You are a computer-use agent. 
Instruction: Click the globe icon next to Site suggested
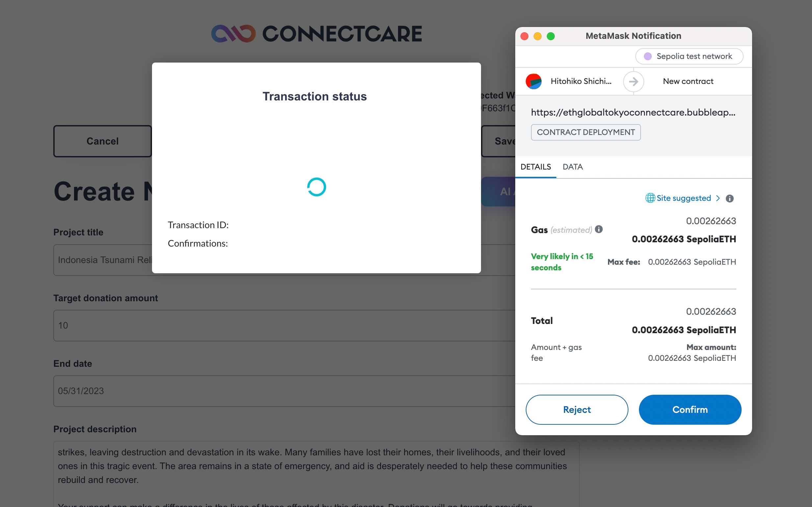pyautogui.click(x=648, y=198)
